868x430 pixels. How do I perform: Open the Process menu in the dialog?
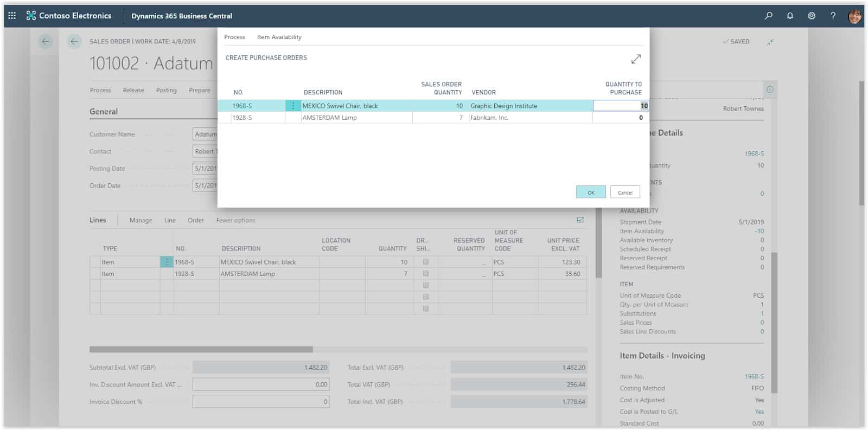tap(234, 37)
